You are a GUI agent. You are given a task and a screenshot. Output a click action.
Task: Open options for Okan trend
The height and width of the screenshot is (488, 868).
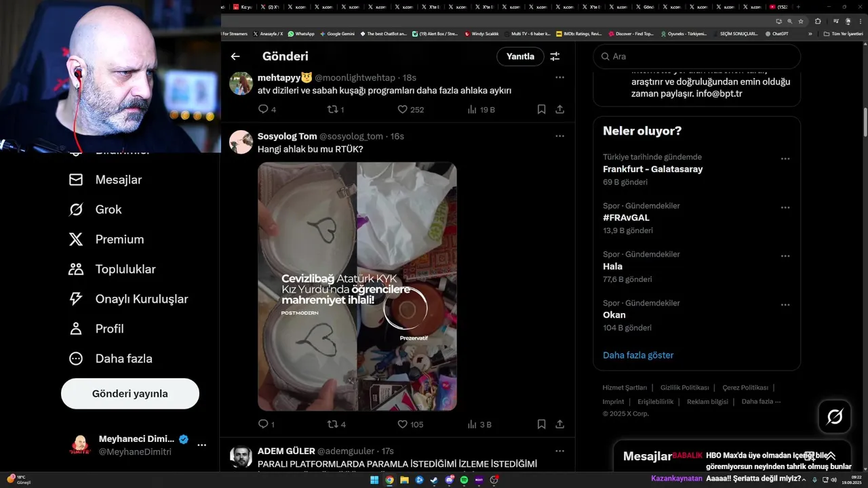785,305
